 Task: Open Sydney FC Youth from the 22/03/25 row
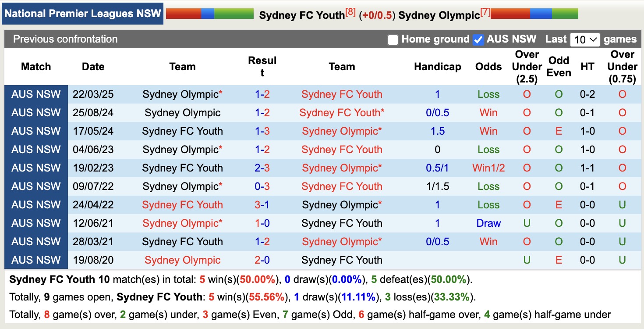tap(342, 94)
